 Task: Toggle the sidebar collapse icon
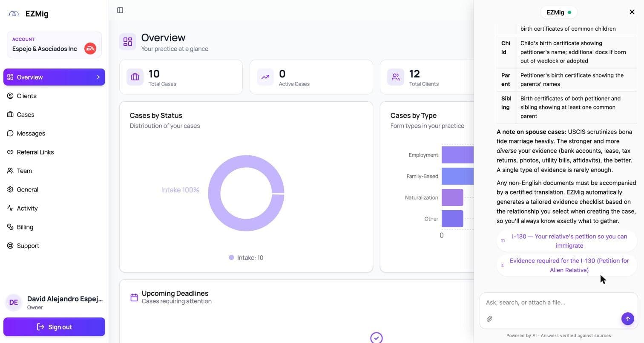tap(120, 10)
